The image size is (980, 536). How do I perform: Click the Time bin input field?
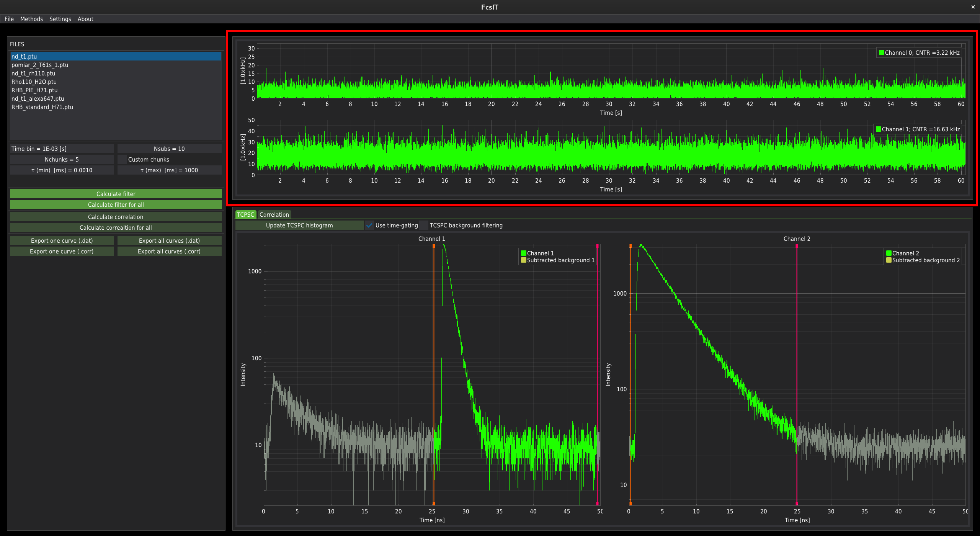pos(62,149)
